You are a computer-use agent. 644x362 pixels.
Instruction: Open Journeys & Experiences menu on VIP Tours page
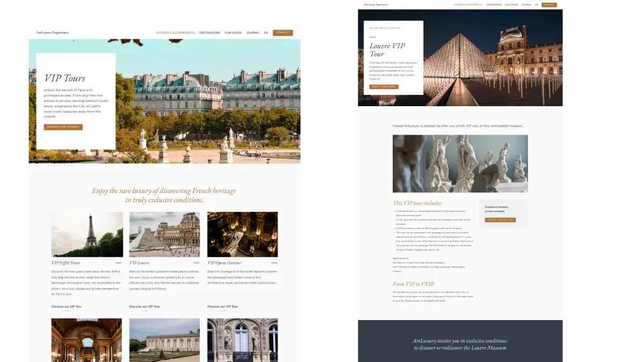click(x=175, y=33)
